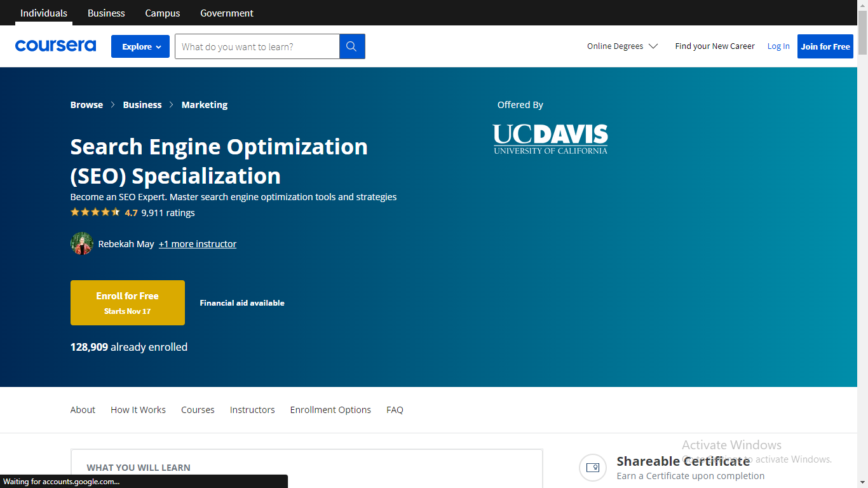
Task: Focus the 'What do you want to learn?' search field
Action: [x=257, y=46]
